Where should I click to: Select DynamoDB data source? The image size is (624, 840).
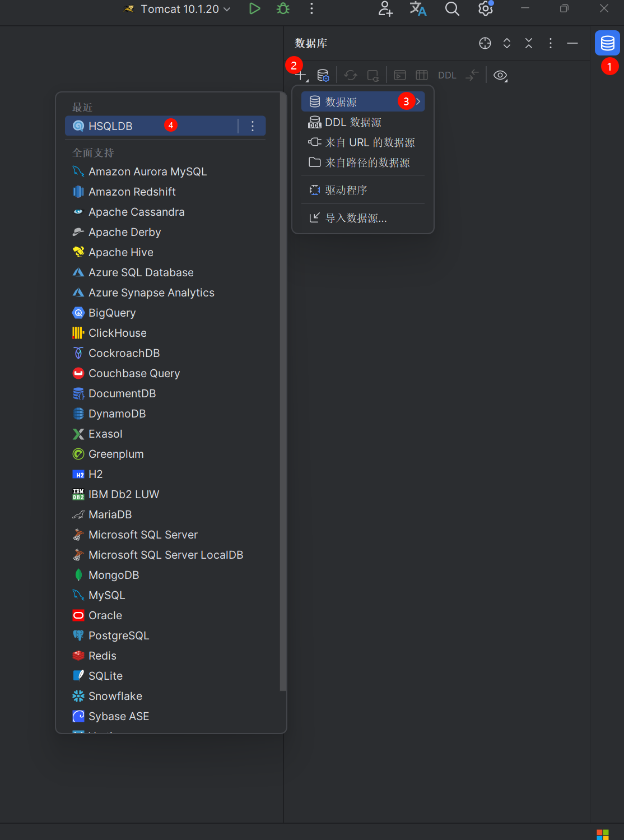pos(165,414)
